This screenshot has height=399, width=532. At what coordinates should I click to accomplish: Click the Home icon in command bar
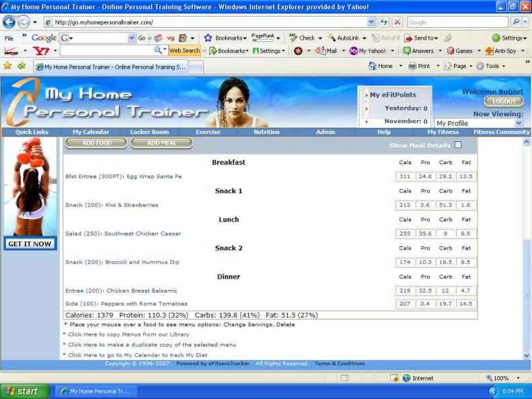click(x=381, y=66)
